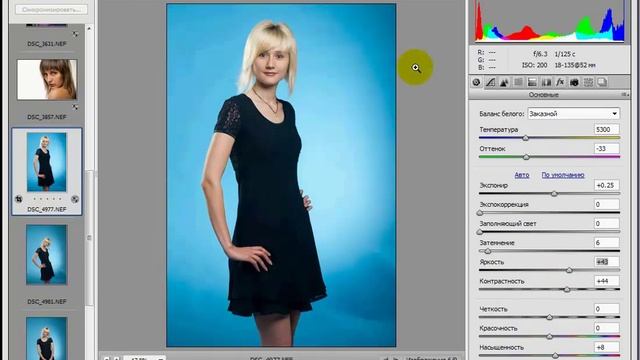Screen dimensions: 640x360
Task: Click the Затемнение value field 6
Action: [x=607, y=243]
